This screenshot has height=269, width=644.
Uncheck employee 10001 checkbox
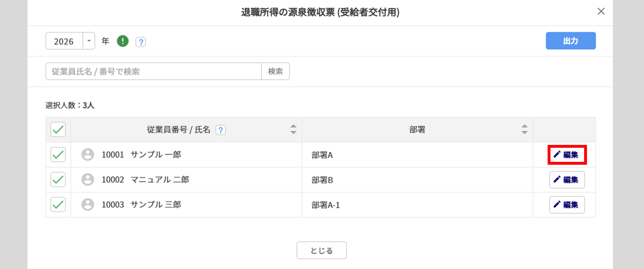click(x=58, y=154)
